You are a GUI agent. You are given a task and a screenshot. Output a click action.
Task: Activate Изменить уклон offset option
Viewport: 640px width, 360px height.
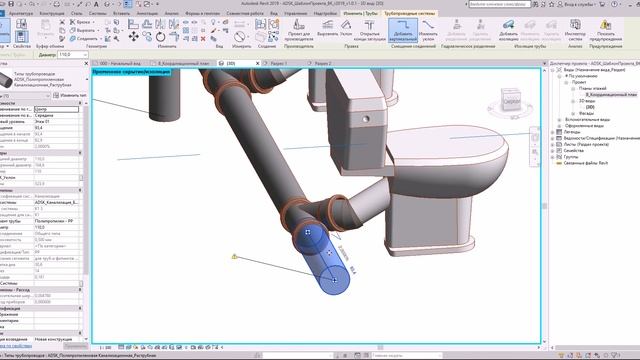pos(428,30)
